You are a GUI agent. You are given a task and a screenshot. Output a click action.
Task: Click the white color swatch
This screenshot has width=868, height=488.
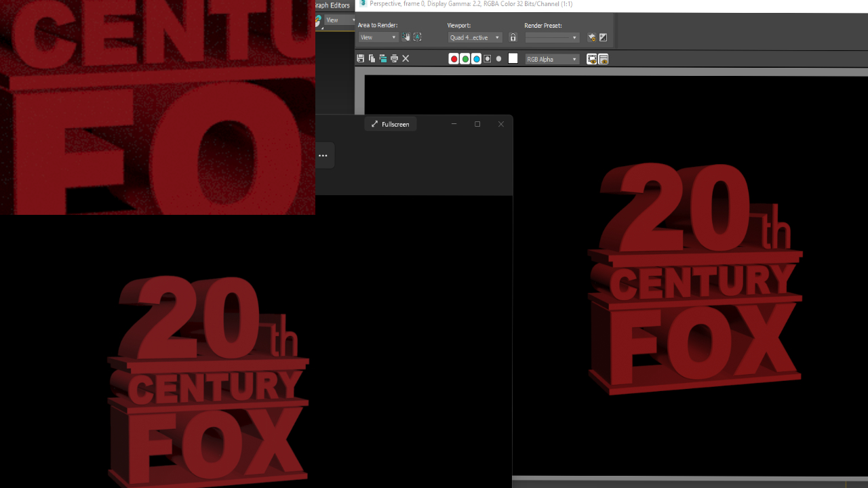pyautogui.click(x=513, y=58)
